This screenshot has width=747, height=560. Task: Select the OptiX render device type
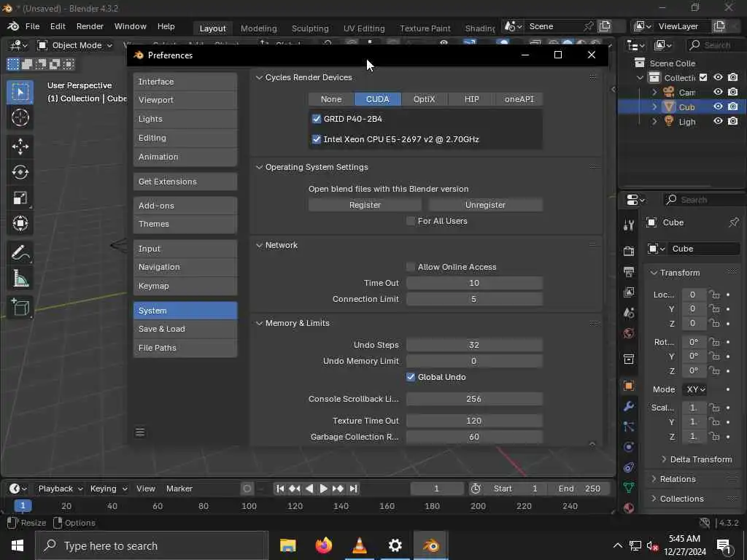424,99
